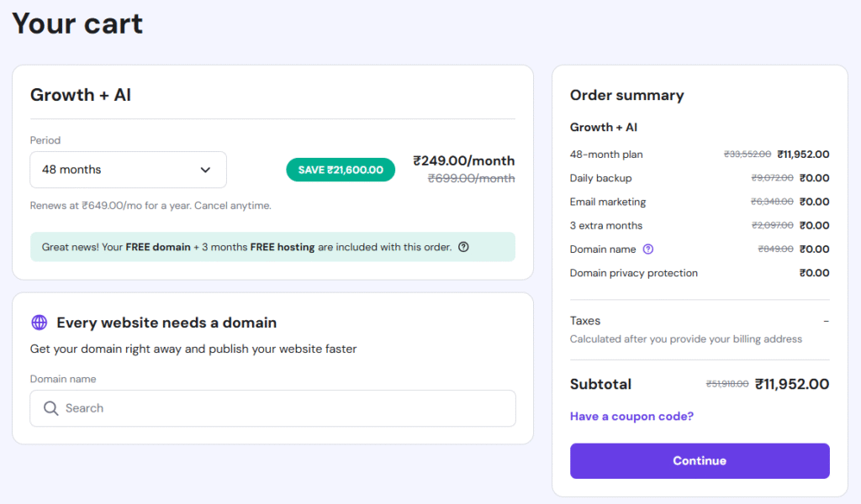Screen dimensions: 861x504
Task: Click the ₹249.00/month price text
Action: 463,160
